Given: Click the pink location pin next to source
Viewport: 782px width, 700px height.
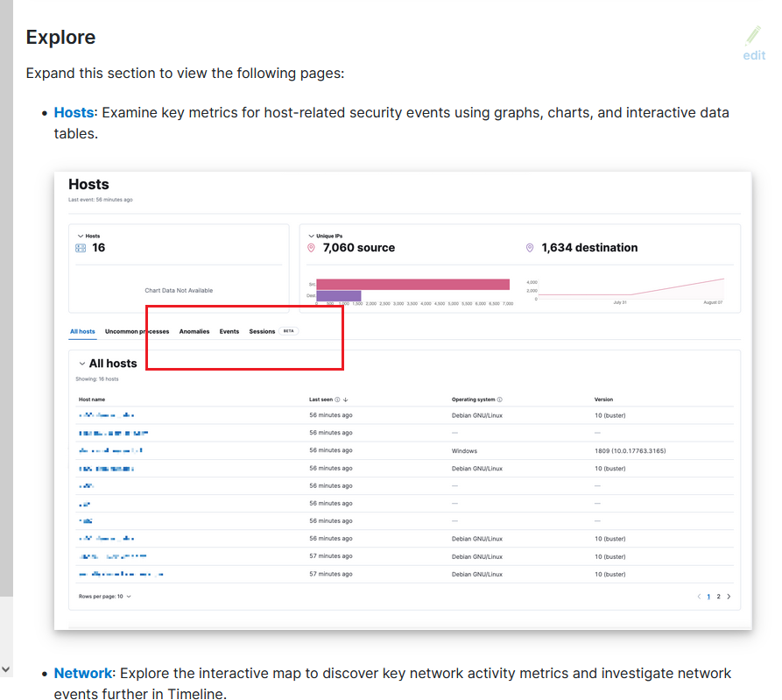Looking at the screenshot, I should coord(311,247).
